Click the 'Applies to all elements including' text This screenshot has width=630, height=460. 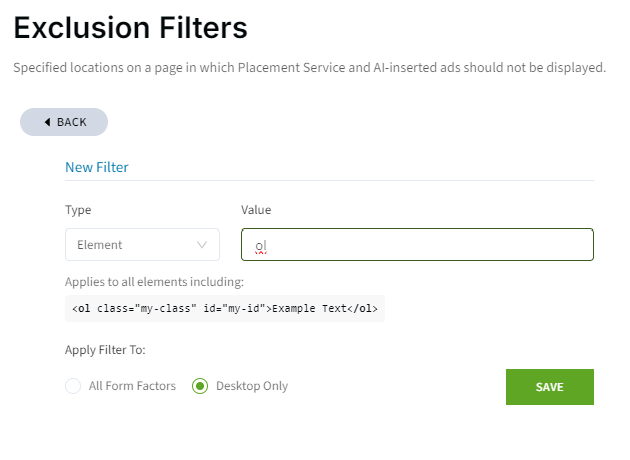pos(154,282)
